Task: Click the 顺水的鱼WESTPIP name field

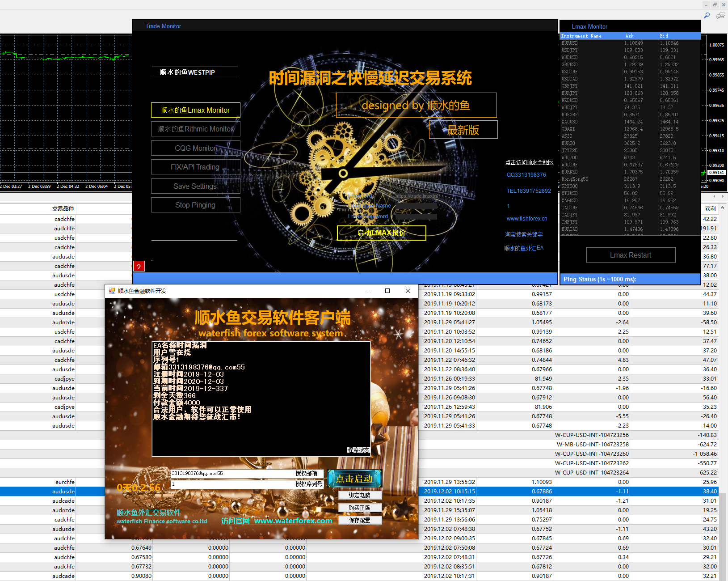Action: 194,72
